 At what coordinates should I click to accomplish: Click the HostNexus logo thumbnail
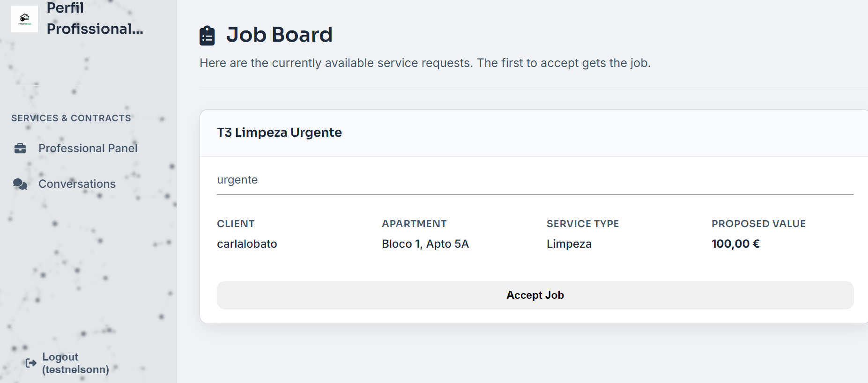click(24, 19)
